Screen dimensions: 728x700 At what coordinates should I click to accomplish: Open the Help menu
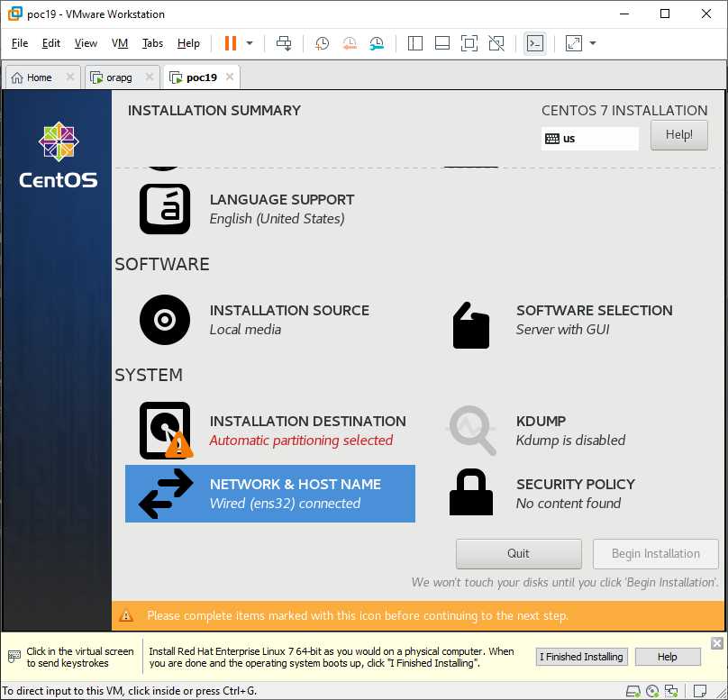(x=188, y=43)
